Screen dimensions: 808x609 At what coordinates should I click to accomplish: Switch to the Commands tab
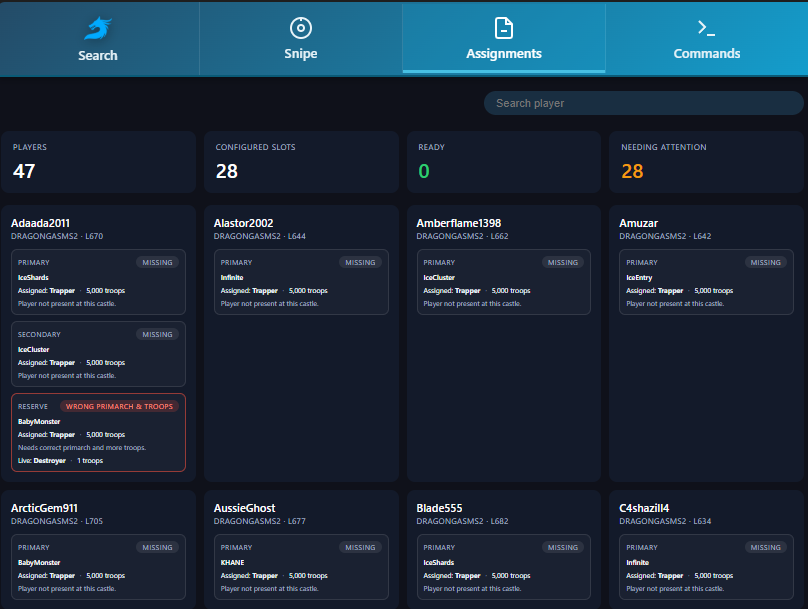click(x=706, y=38)
